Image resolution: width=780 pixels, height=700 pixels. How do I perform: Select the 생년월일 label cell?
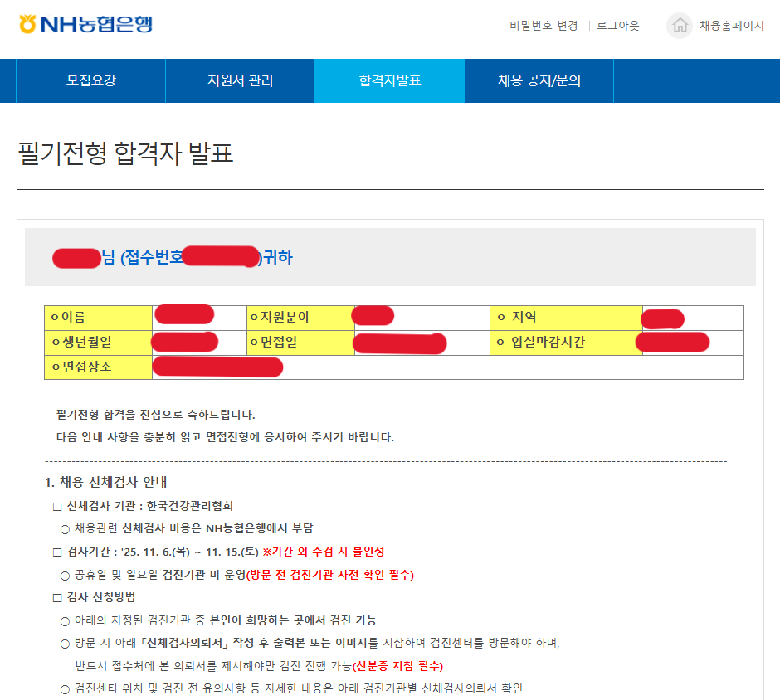pyautogui.click(x=98, y=342)
